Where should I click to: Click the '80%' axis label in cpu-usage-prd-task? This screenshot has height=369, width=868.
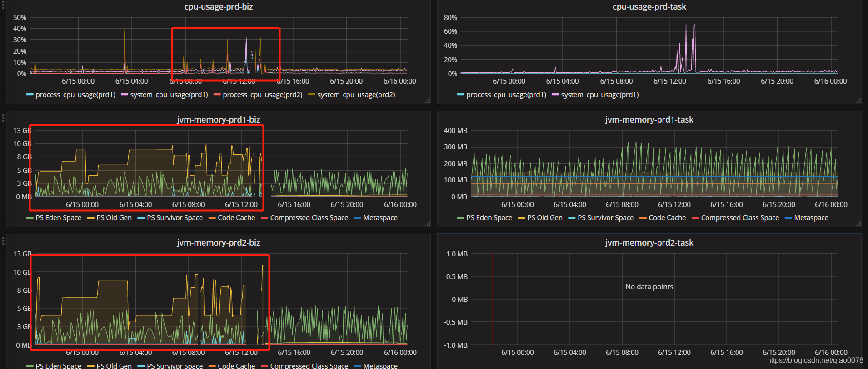coord(450,18)
